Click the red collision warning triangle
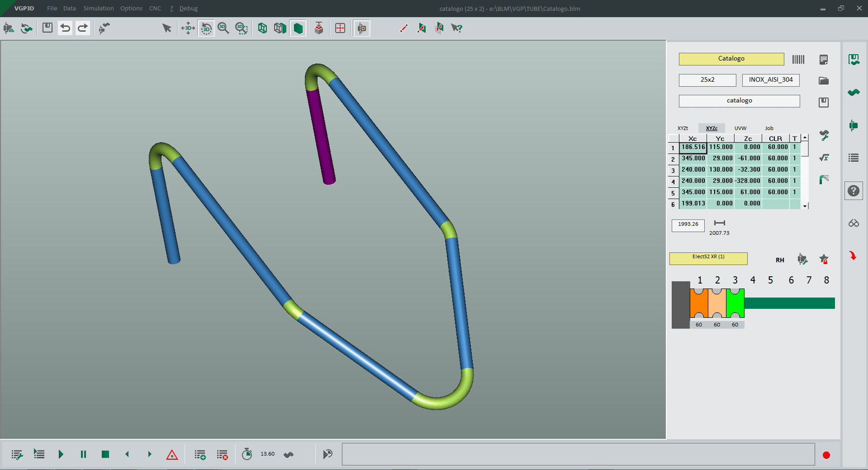Viewport: 868px width, 470px height. coord(172,454)
